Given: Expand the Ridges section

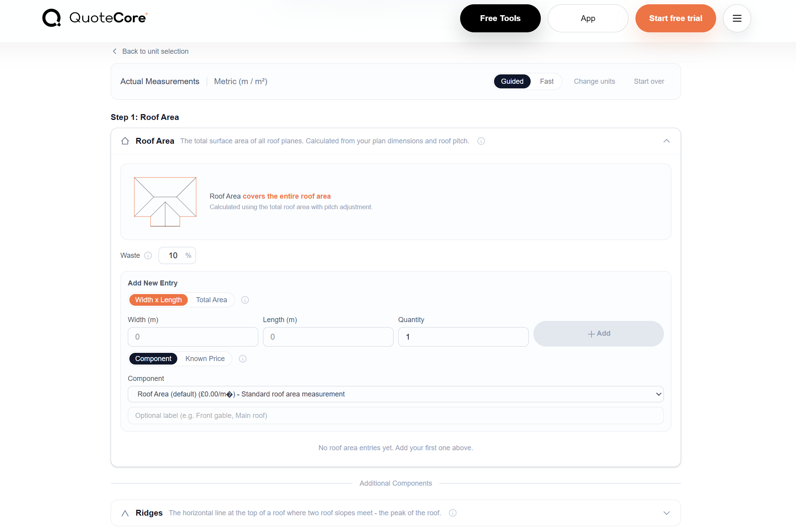Looking at the screenshot, I should coord(667,513).
